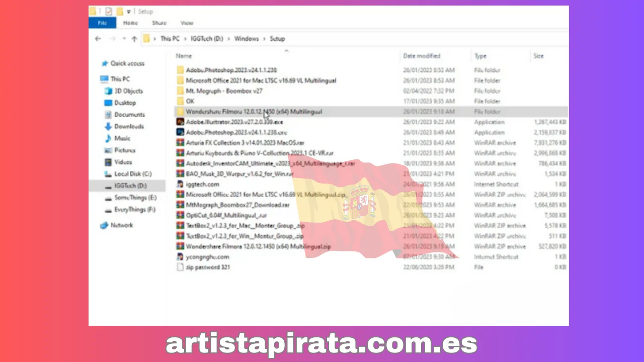Image resolution: width=644 pixels, height=362 pixels.
Task: Click the folder icon in address bar
Action: coord(147,39)
